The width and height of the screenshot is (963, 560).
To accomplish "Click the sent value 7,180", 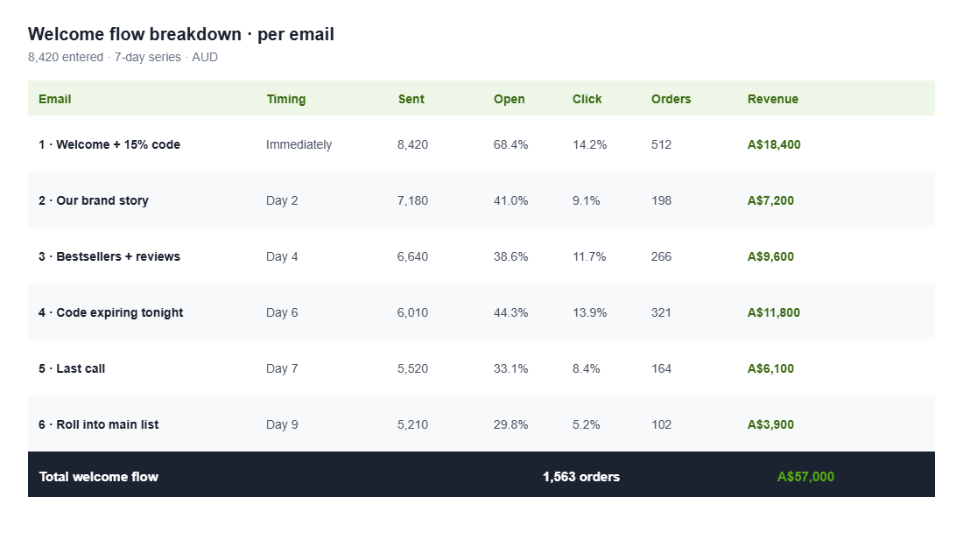I will click(412, 200).
